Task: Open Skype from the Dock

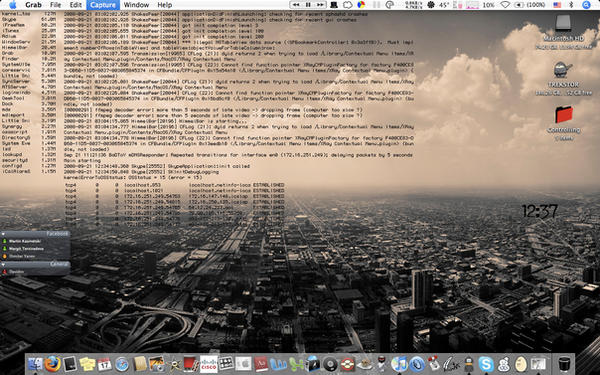Action: [x=486, y=364]
